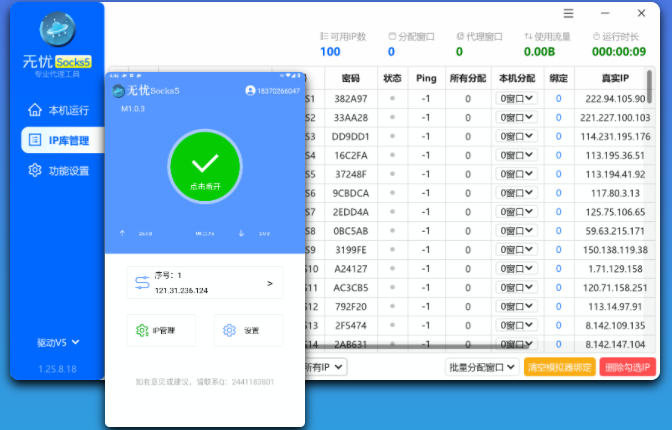The width and height of the screenshot is (672, 430).
Task: Open the 所有IP filter dropdown
Action: point(324,367)
